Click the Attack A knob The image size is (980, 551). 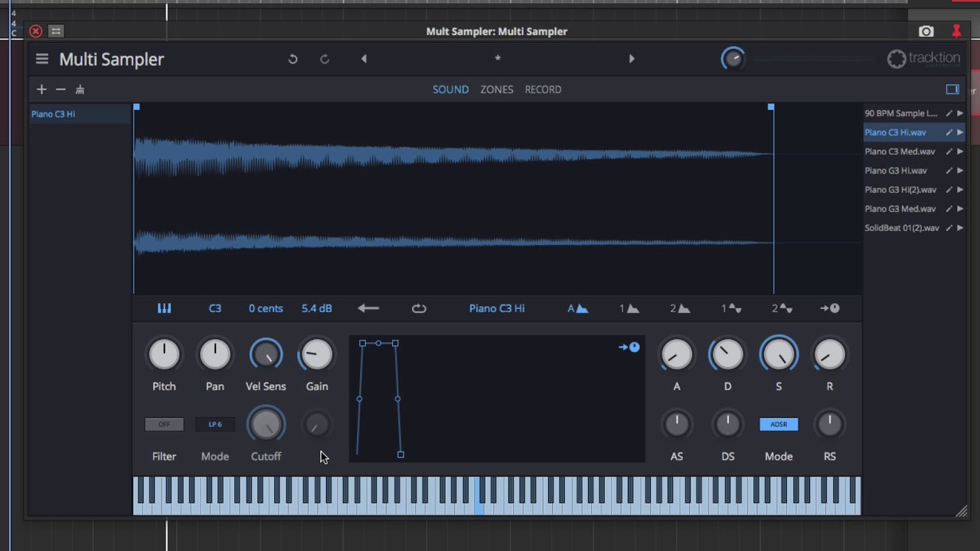677,354
